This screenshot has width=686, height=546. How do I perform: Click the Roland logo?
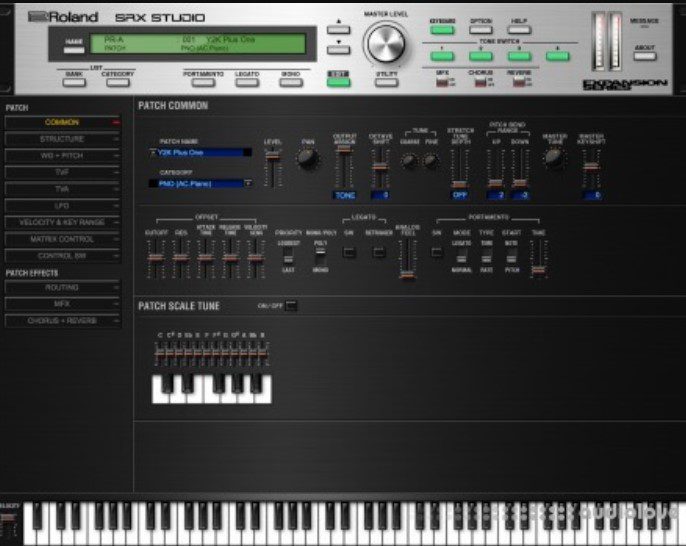pyautogui.click(x=63, y=17)
